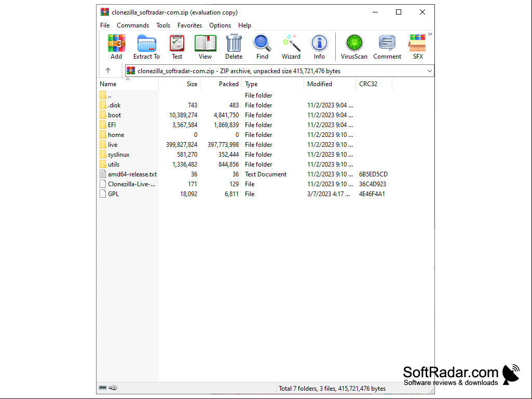Select the amd64-release.txt document icon
This screenshot has width=532, height=399.
pyautogui.click(x=103, y=174)
